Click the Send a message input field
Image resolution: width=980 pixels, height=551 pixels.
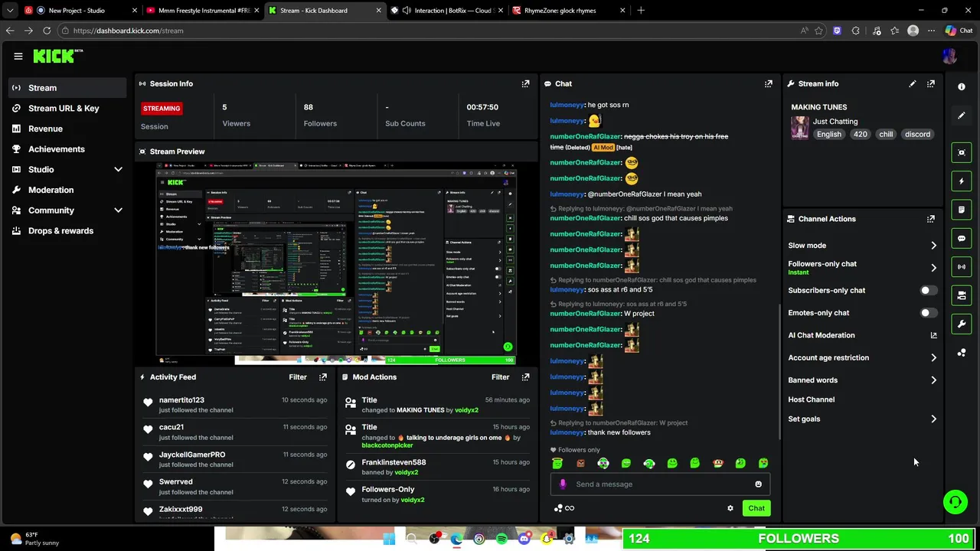(658, 484)
